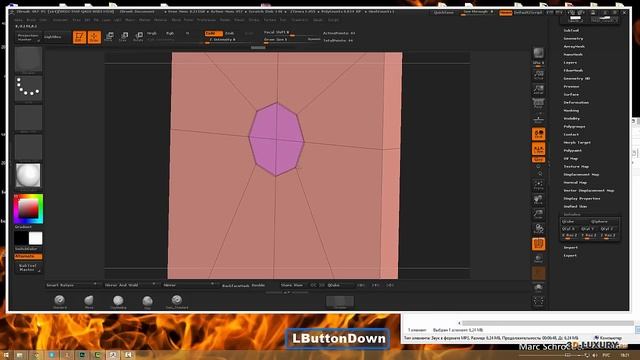Select the ClayBuildup brush at the bottom
The width and height of the screenshot is (640, 360).
click(118, 302)
